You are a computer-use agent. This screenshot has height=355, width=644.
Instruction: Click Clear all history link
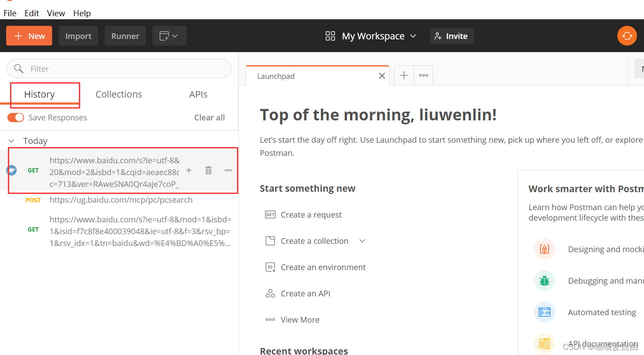pos(209,117)
